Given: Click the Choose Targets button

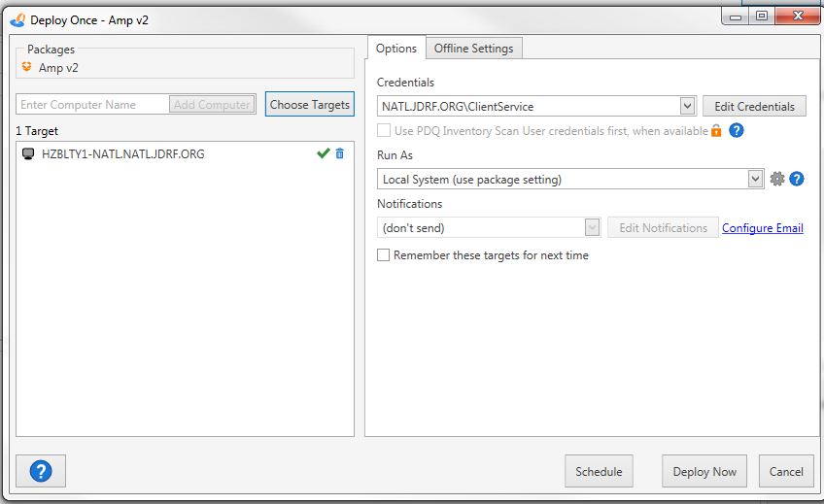Looking at the screenshot, I should coord(310,105).
